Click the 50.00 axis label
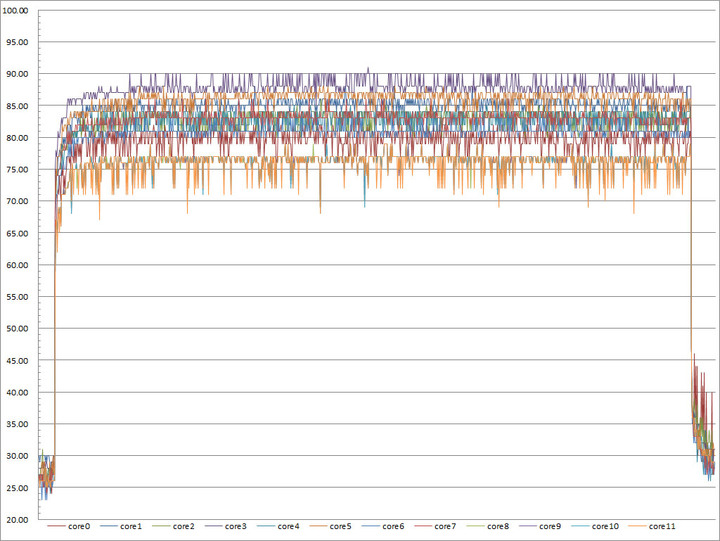 (17, 329)
